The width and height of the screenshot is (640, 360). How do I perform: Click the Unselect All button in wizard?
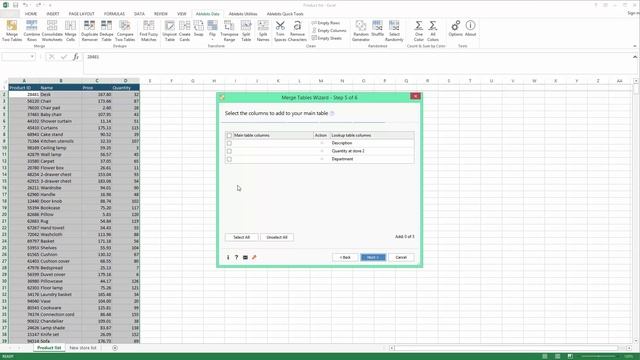point(277,237)
